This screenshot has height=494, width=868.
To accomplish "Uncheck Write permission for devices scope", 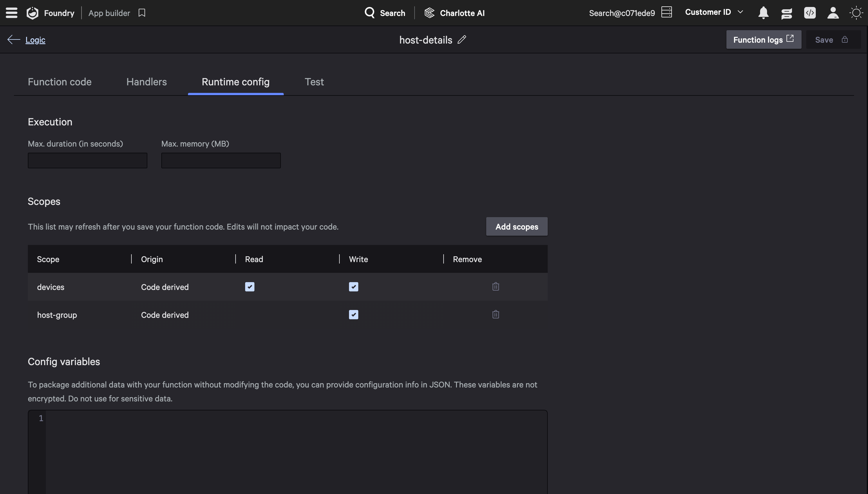I will point(353,287).
